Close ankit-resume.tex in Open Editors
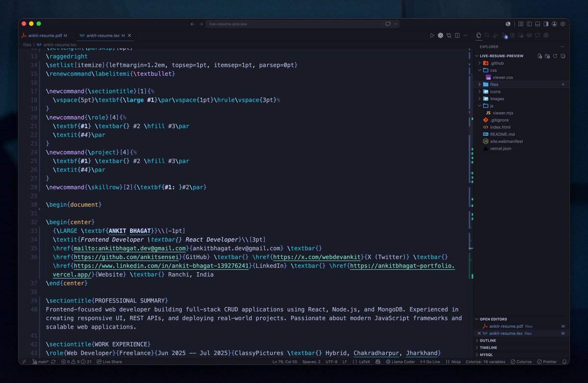The width and height of the screenshot is (588, 383). coord(479,333)
